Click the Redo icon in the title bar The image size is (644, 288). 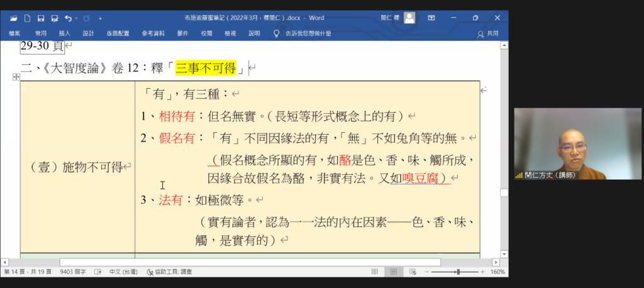87,18
